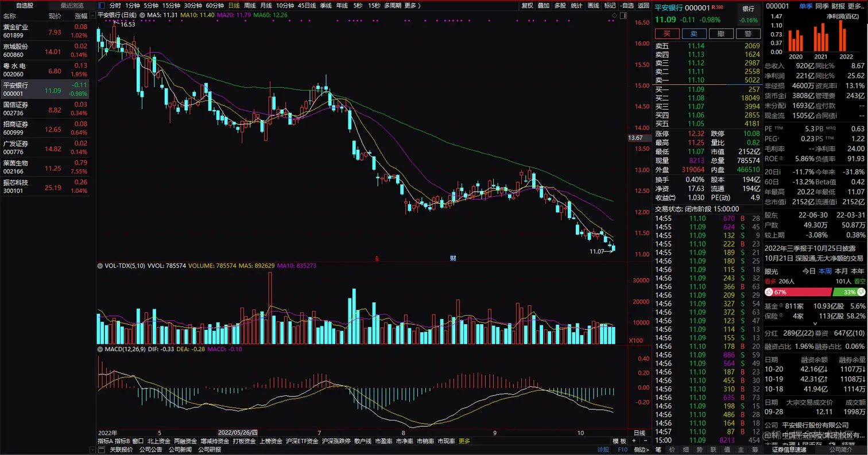Click the R300 margin-trading badge
This screenshot has width=868, height=455.
(717, 7)
